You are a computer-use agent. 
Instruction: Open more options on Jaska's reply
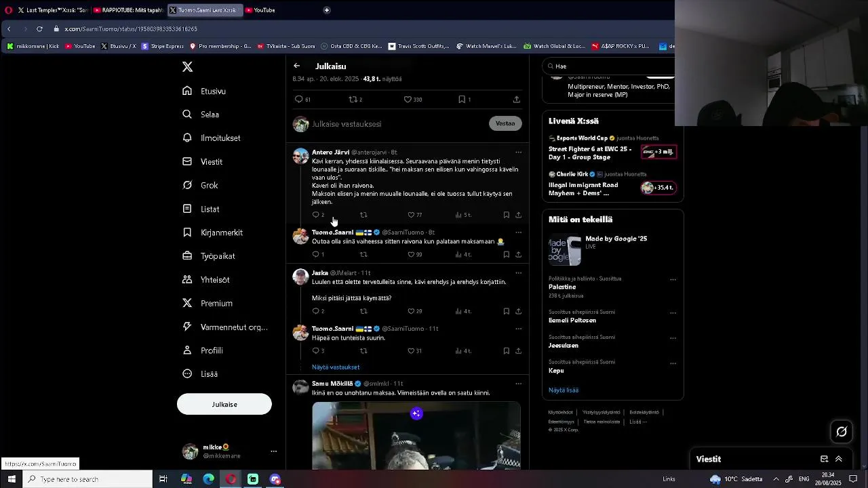[x=519, y=273]
